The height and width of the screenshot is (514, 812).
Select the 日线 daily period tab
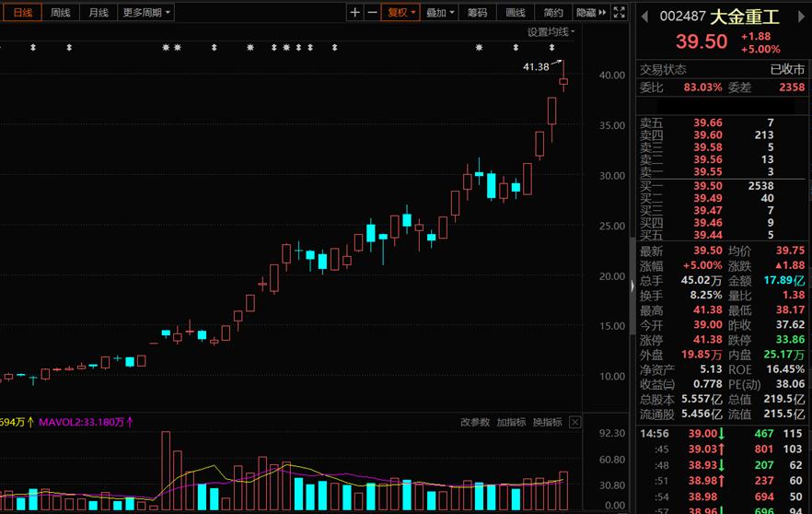tap(23, 13)
